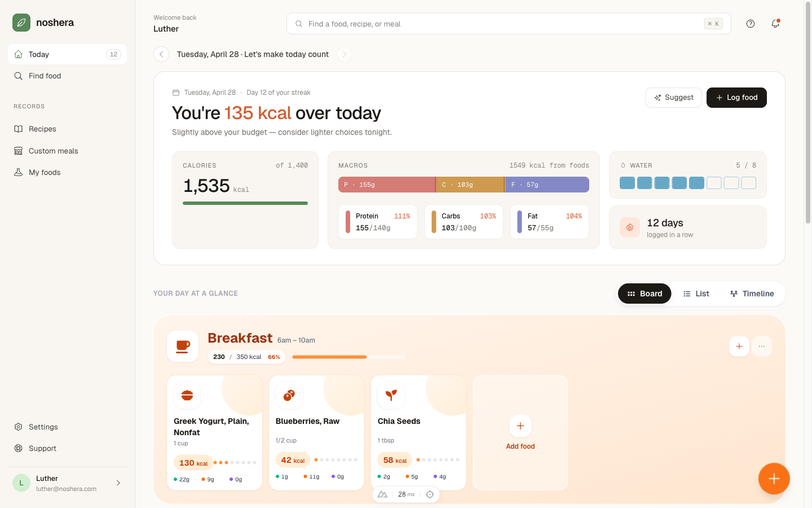Go to Recipes in sidebar
The width and height of the screenshot is (812, 508).
67,129
